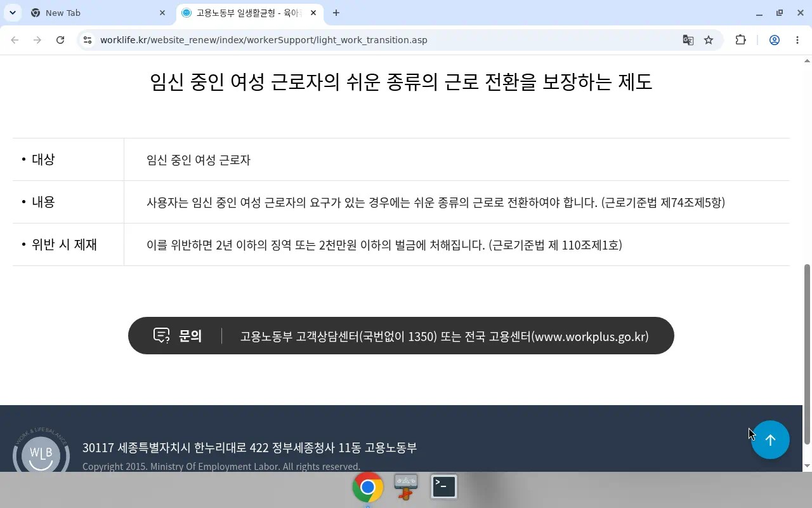
Task: Click the page heading about 근로 전환
Action: tap(401, 82)
